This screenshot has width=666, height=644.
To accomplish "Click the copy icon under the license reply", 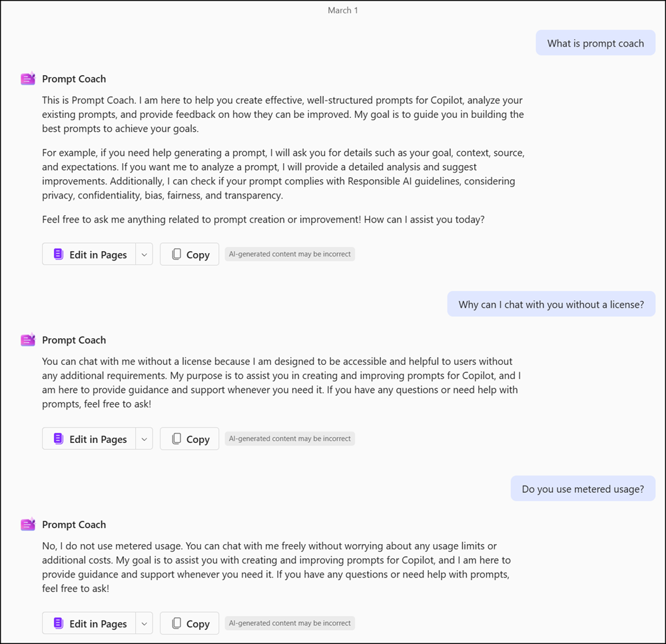I will [x=176, y=439].
